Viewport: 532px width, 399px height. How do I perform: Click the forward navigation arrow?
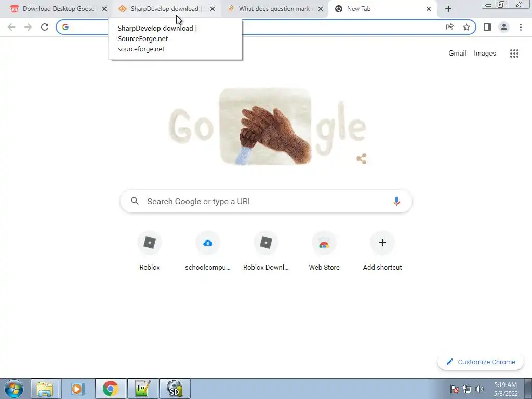coord(28,27)
